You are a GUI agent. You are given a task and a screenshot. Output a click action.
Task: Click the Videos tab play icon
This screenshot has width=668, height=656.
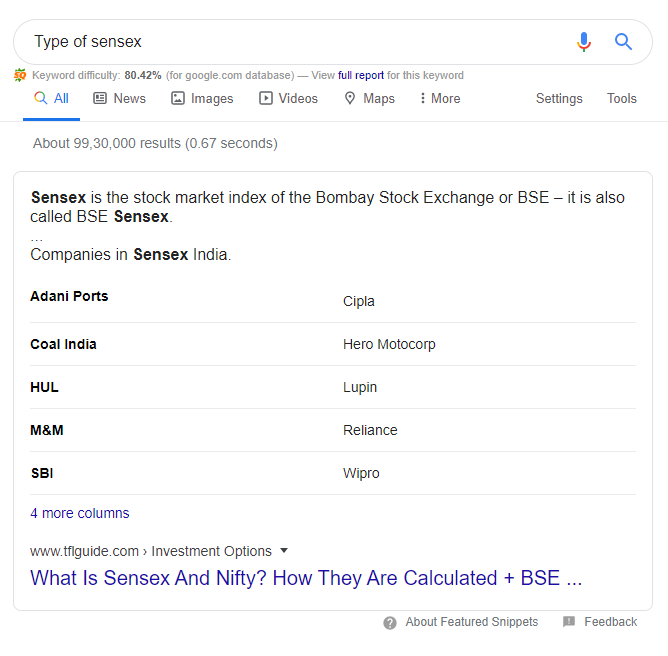(x=265, y=98)
